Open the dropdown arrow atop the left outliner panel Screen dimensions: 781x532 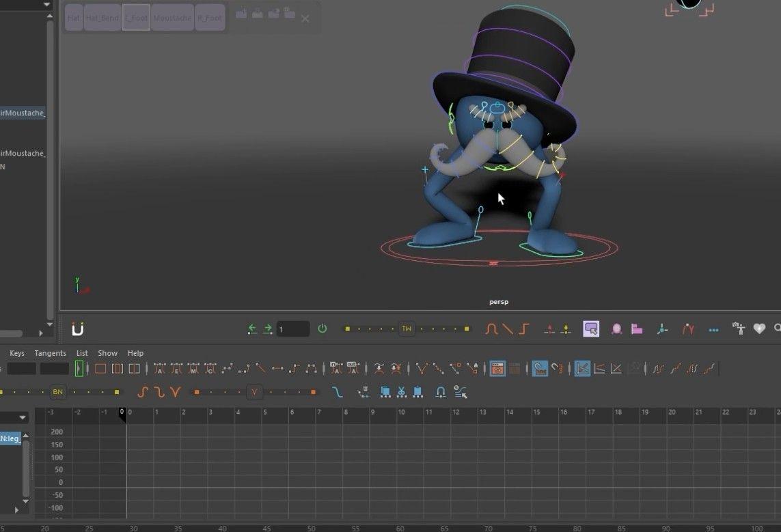(x=46, y=5)
